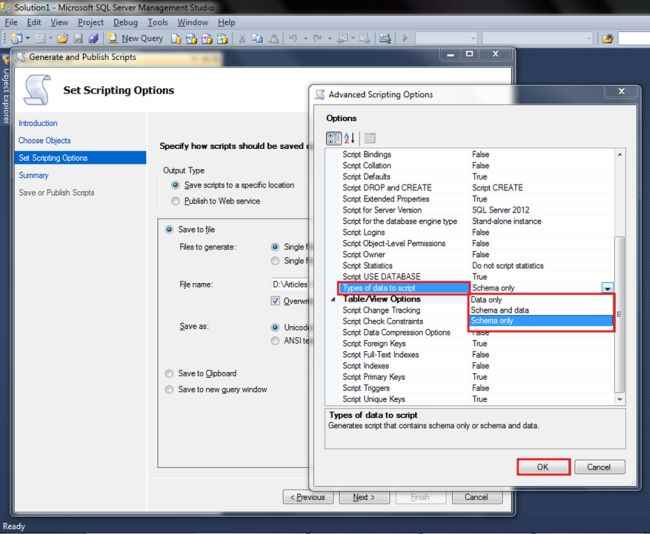Click the Analysis Services MDX Query icon
This screenshot has width=650, height=534.
192,39
